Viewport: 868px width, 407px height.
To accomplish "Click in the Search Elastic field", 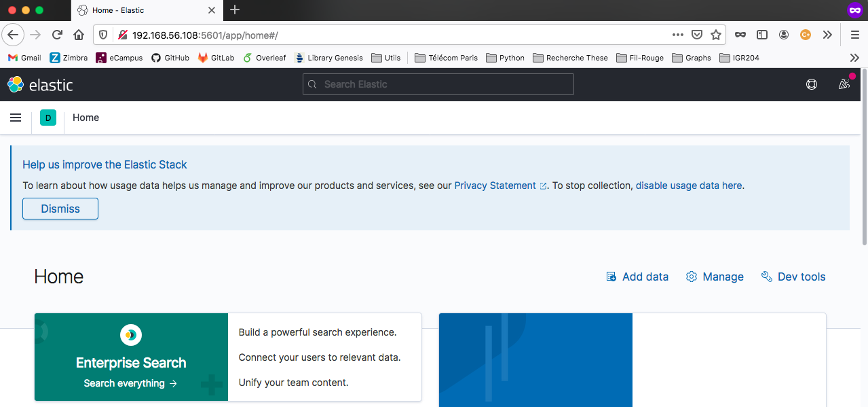I will pos(438,84).
